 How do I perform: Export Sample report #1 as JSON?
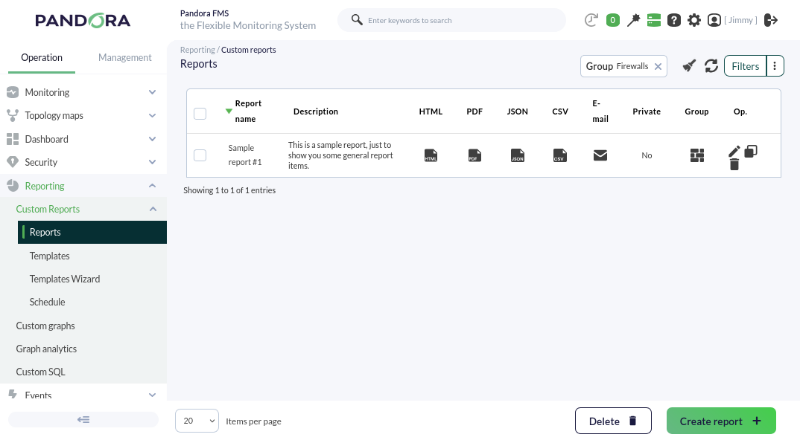[x=517, y=155]
